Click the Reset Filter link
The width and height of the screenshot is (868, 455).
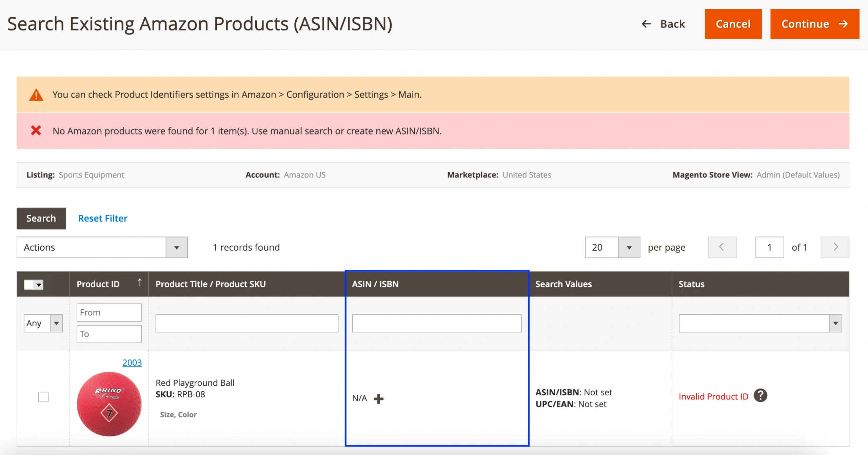(x=102, y=218)
